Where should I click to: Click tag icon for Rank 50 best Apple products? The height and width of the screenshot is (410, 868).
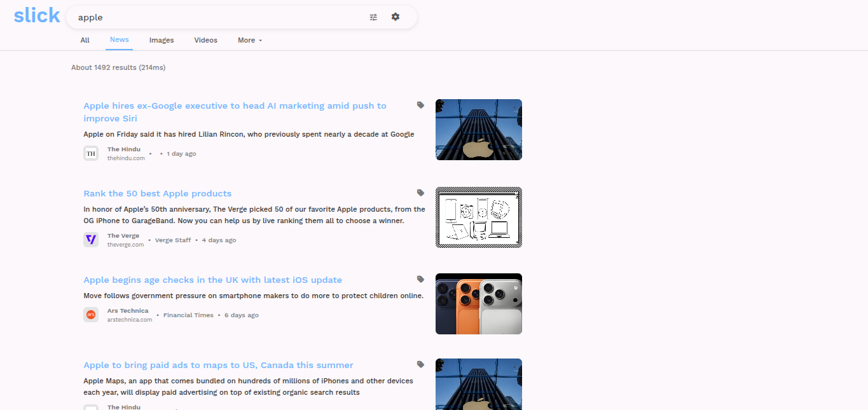coord(420,193)
